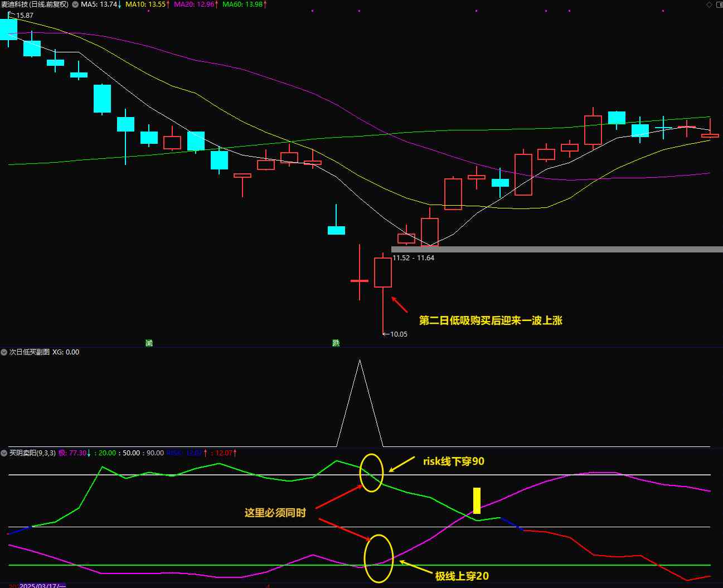Click the green 减 marker icon
723x588 pixels.
(x=149, y=343)
